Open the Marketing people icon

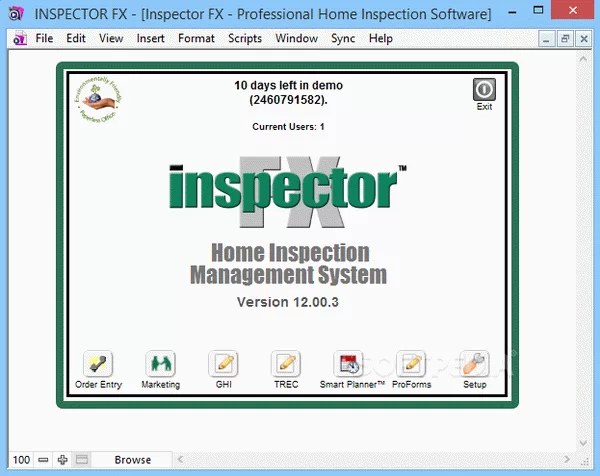161,364
